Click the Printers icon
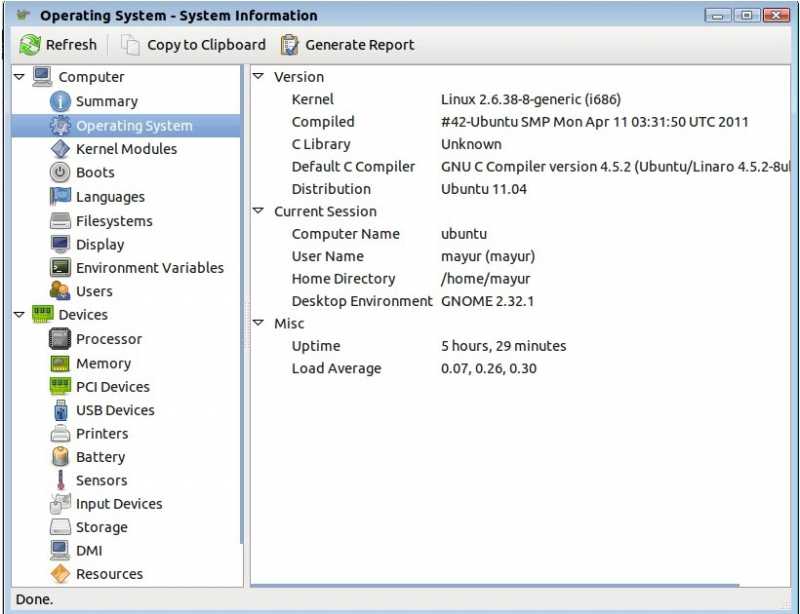The height and width of the screenshot is (614, 800). coord(60,434)
